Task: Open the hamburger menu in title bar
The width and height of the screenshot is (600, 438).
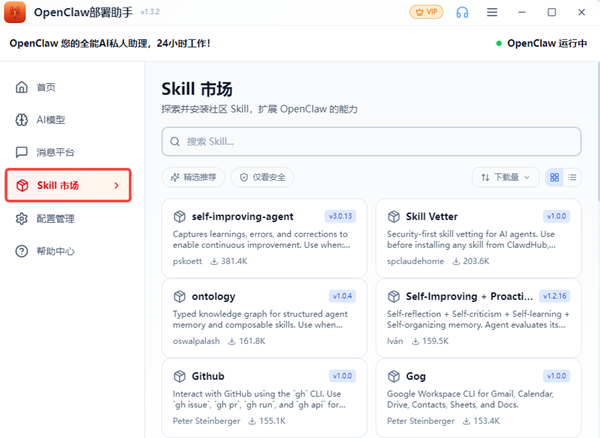Action: tap(492, 13)
